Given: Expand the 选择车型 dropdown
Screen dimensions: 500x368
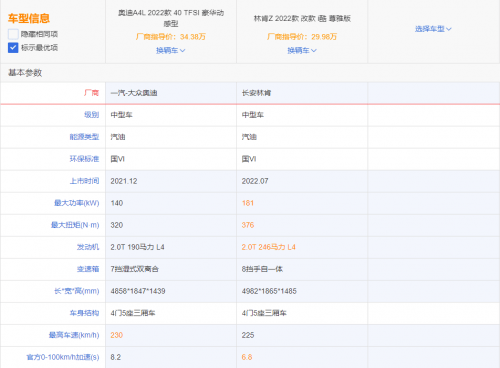Looking at the screenshot, I should (433, 29).
